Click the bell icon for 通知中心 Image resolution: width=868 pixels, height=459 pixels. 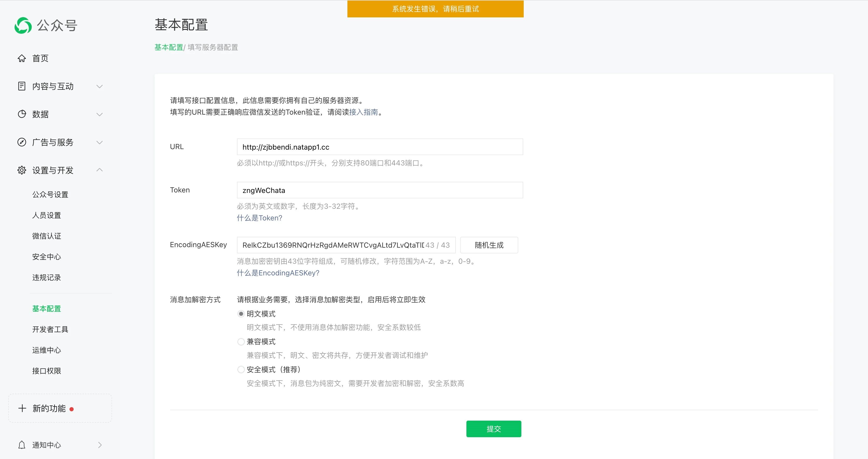coord(22,445)
